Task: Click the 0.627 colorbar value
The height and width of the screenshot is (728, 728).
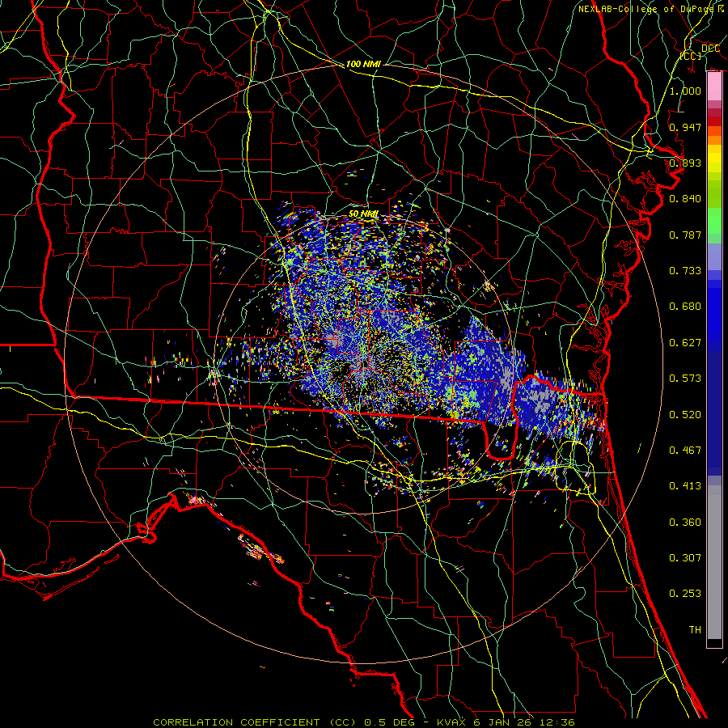Action: [x=685, y=343]
